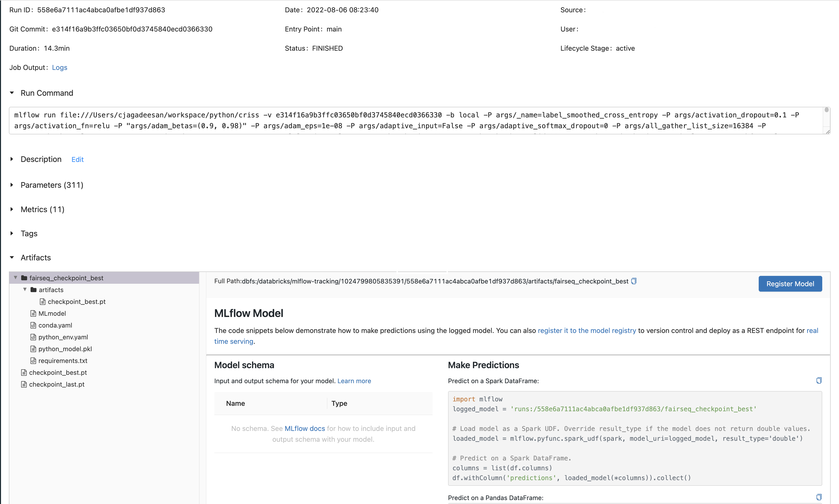
Task: Expand the Parameters (311) section
Action: tap(12, 185)
